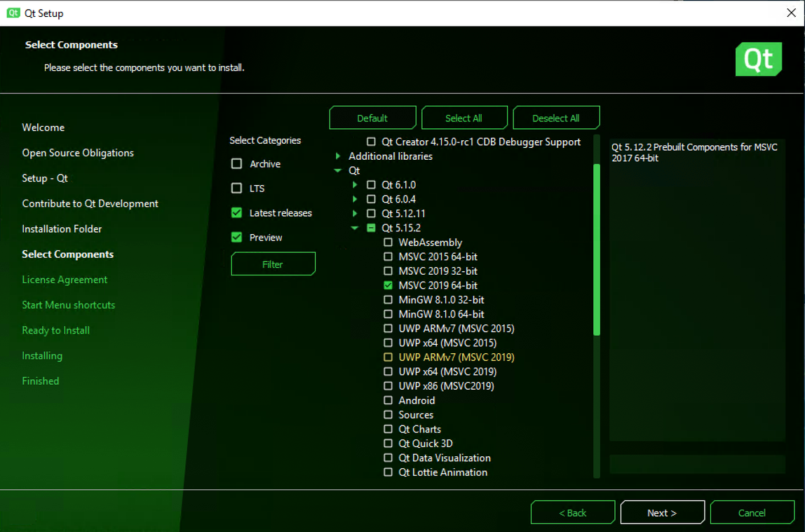This screenshot has height=532, width=805.
Task: Click the component description text panel
Action: [x=697, y=290]
